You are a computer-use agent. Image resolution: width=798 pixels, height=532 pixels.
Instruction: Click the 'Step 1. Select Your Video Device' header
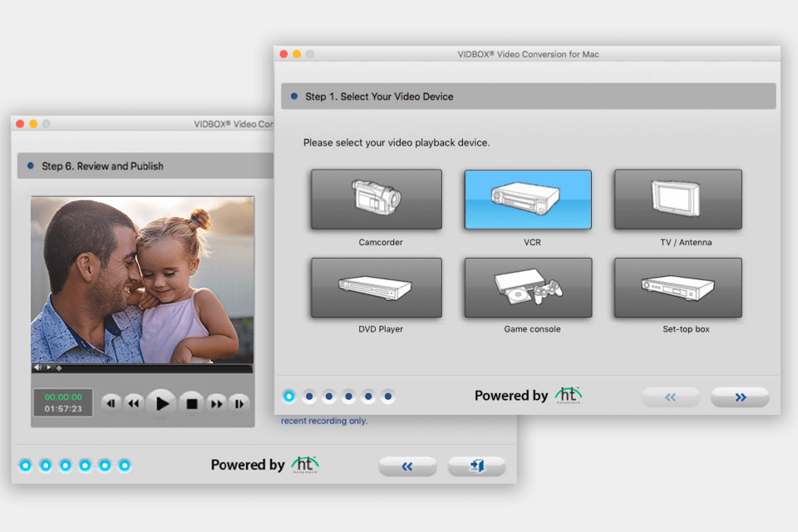529,96
